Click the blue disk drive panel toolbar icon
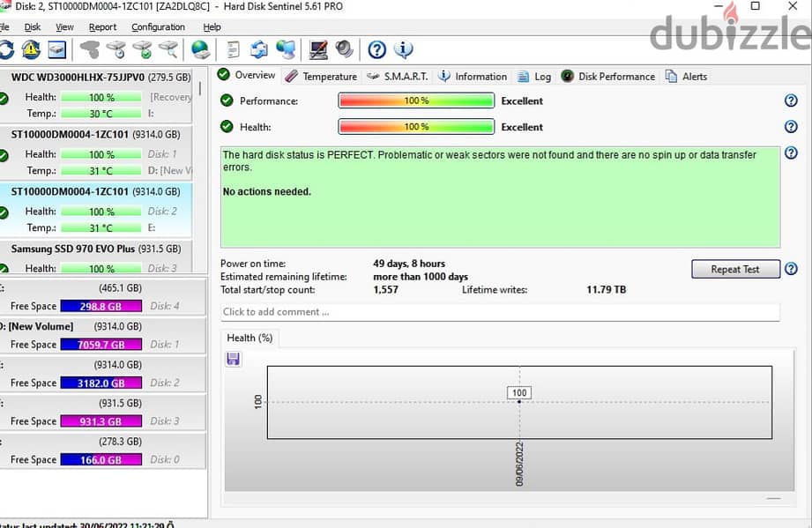The width and height of the screenshot is (812, 528). pos(57,49)
